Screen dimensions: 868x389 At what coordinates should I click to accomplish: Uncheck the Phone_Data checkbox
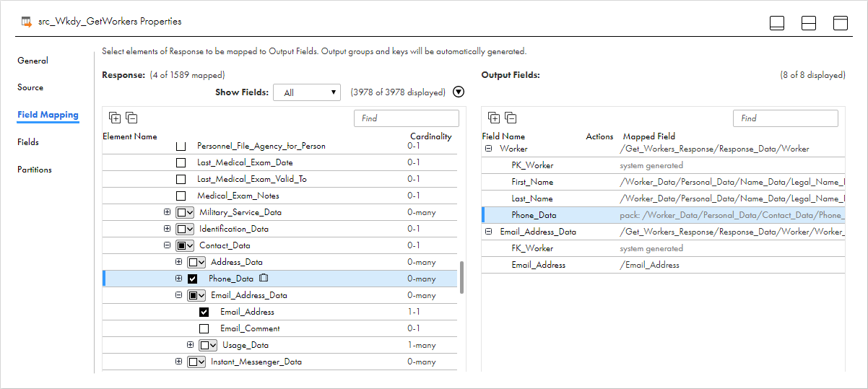[x=193, y=279]
